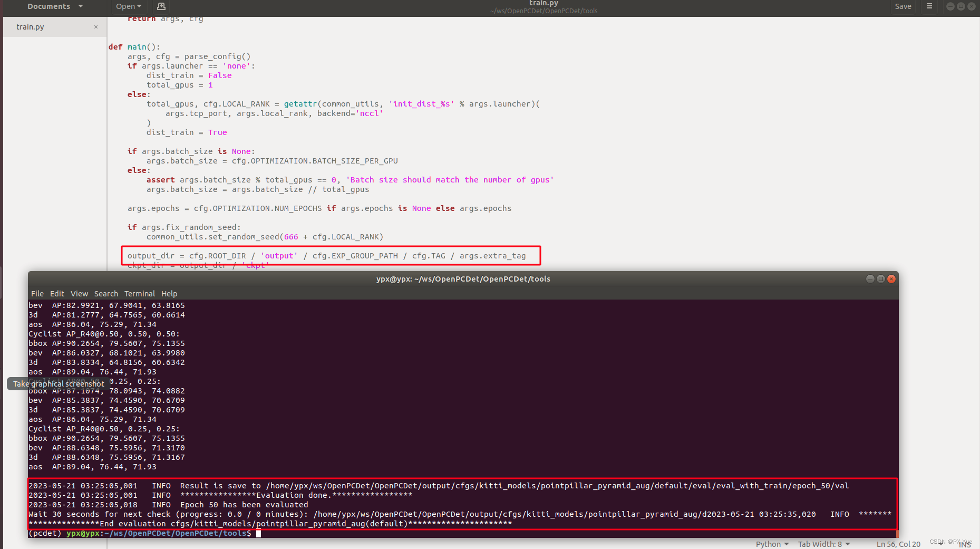Click the 'dist_train = True' line
Image resolution: width=980 pixels, height=549 pixels.
click(x=187, y=132)
